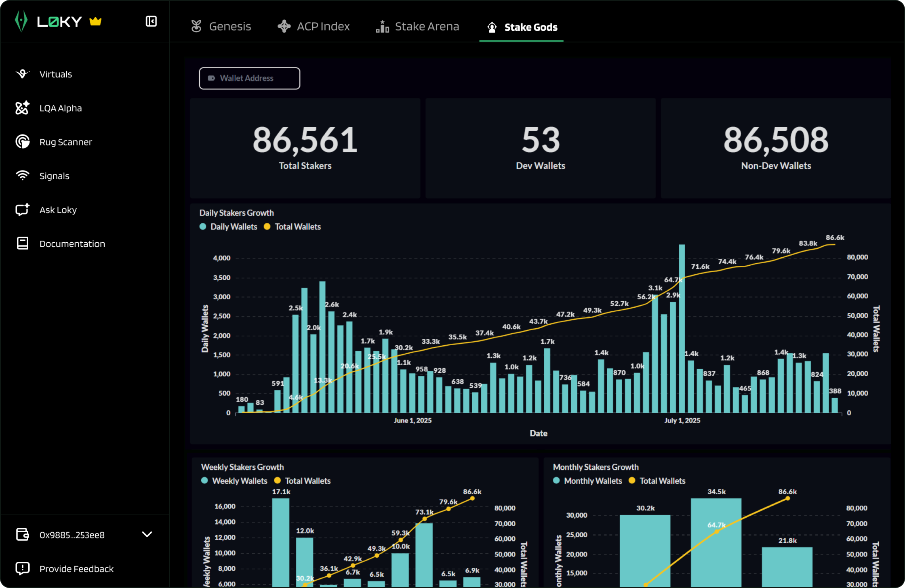This screenshot has height=588, width=905.
Task: Open Ask Loky assistant
Action: coord(58,210)
